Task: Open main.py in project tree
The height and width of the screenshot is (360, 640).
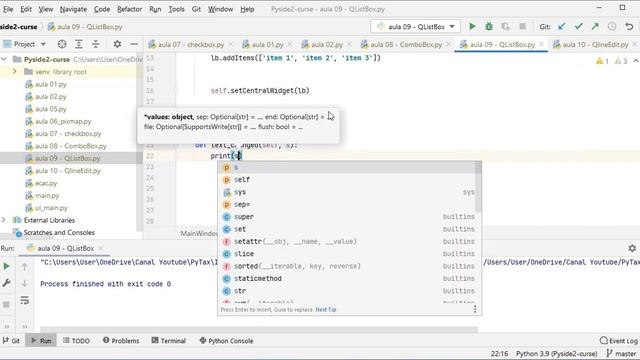Action: click(47, 196)
